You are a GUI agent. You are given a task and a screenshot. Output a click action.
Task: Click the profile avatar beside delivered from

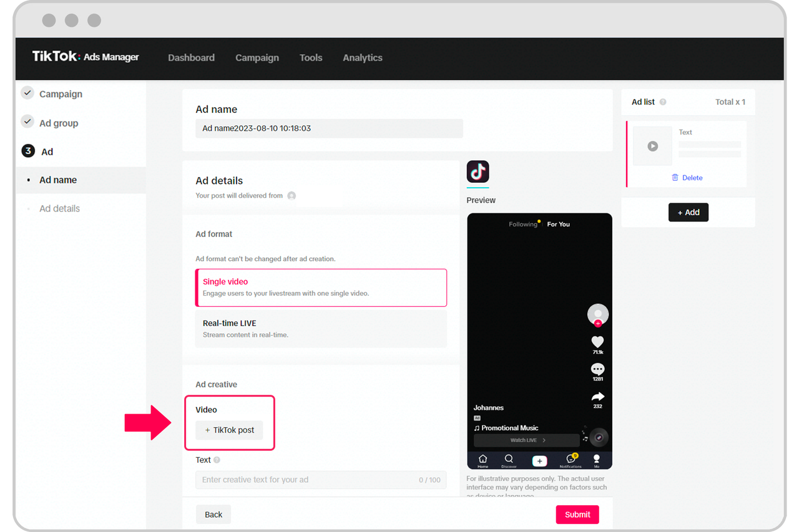(x=292, y=196)
